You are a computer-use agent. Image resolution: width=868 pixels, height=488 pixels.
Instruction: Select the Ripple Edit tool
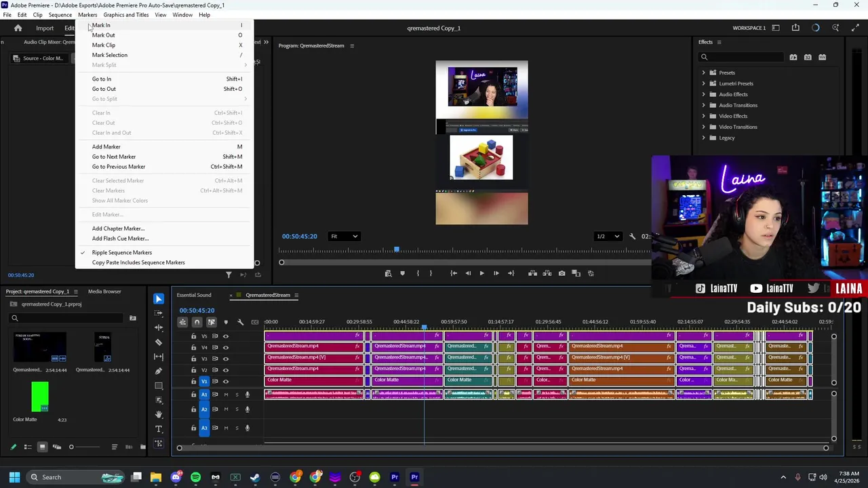[x=159, y=327]
